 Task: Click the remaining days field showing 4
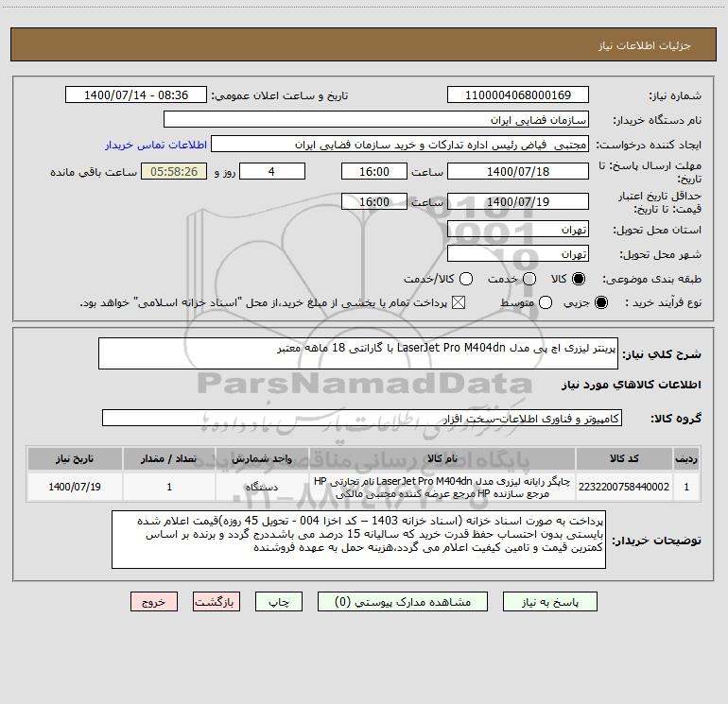(272, 172)
